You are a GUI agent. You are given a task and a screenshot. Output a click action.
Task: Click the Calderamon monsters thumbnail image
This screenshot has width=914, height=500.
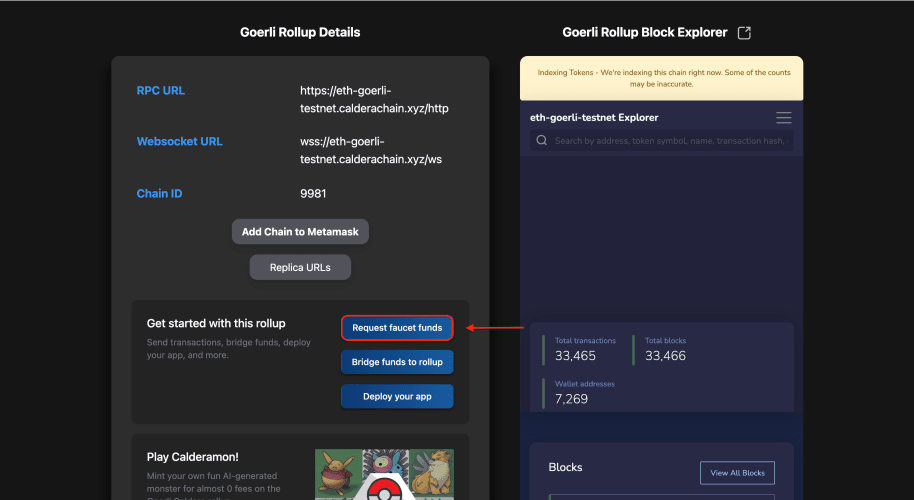point(384,474)
